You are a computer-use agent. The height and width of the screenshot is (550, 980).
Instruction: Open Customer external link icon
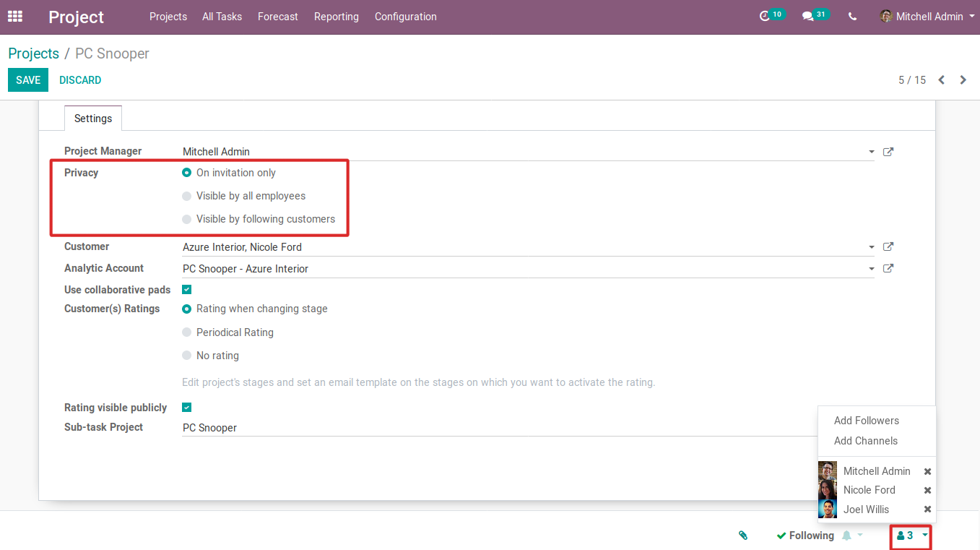point(888,246)
